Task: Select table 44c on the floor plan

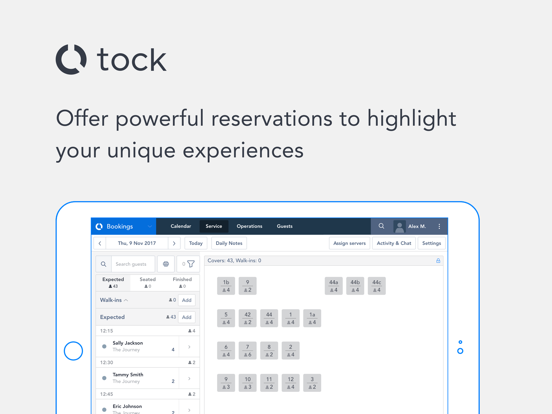Action: pyautogui.click(x=377, y=286)
